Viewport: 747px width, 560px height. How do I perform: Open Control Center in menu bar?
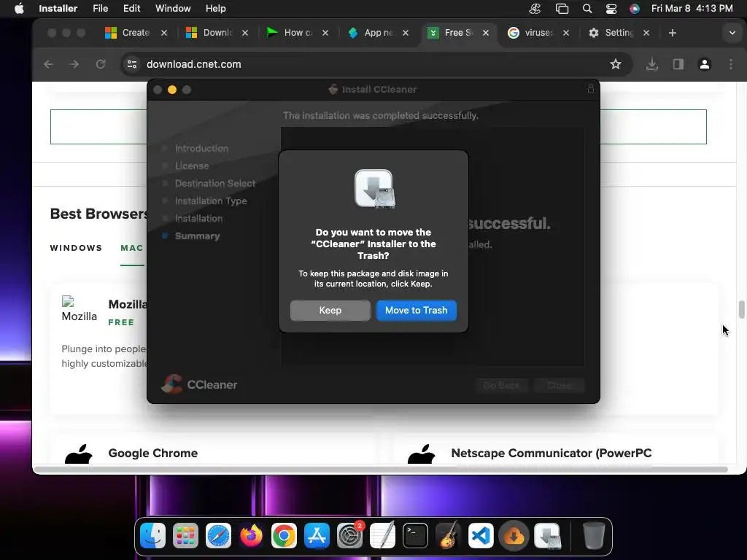click(611, 9)
